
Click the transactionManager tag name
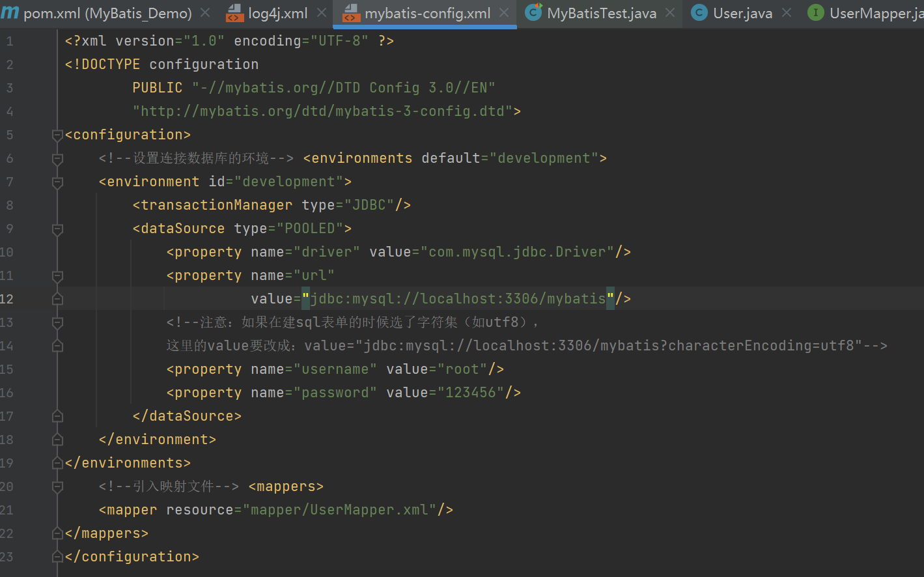tap(217, 205)
